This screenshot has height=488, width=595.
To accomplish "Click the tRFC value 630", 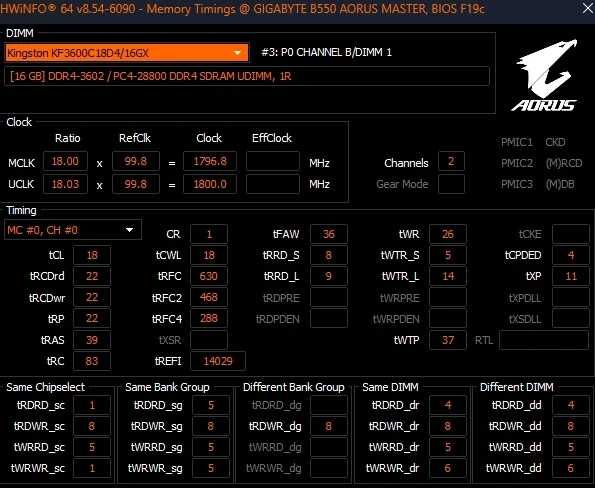I will 209,276.
